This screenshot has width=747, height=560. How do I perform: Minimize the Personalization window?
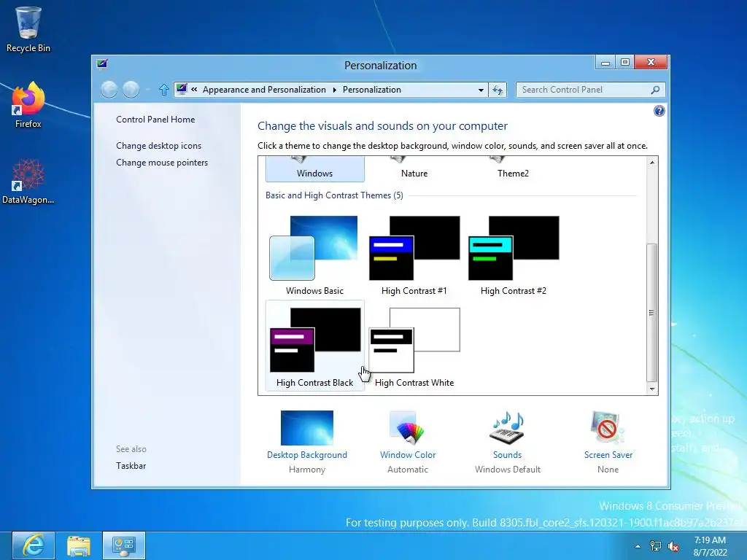605,63
